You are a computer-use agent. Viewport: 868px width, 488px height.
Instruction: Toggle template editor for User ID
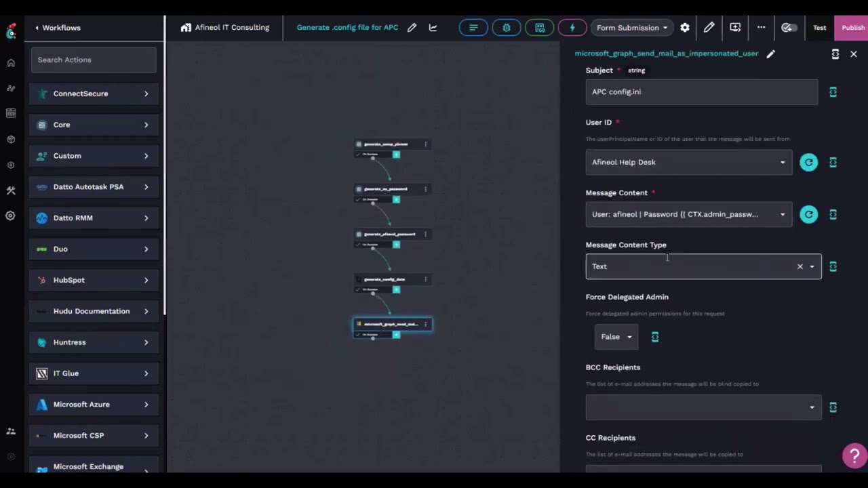[x=833, y=162]
